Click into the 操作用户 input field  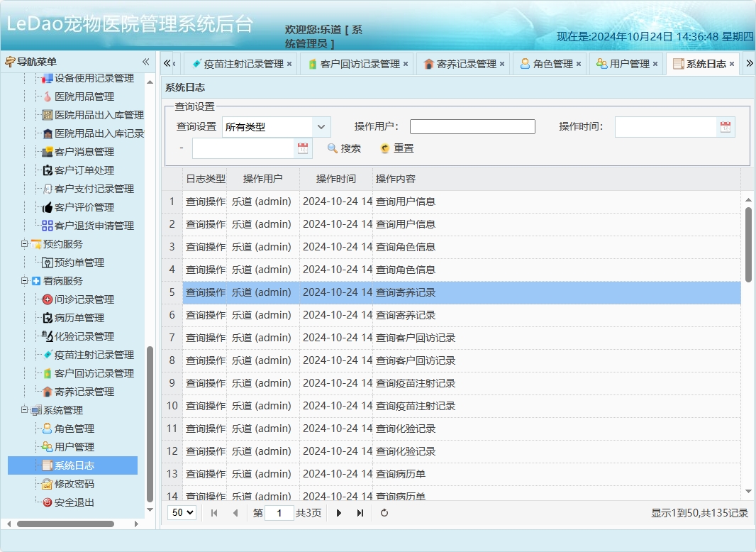(472, 126)
